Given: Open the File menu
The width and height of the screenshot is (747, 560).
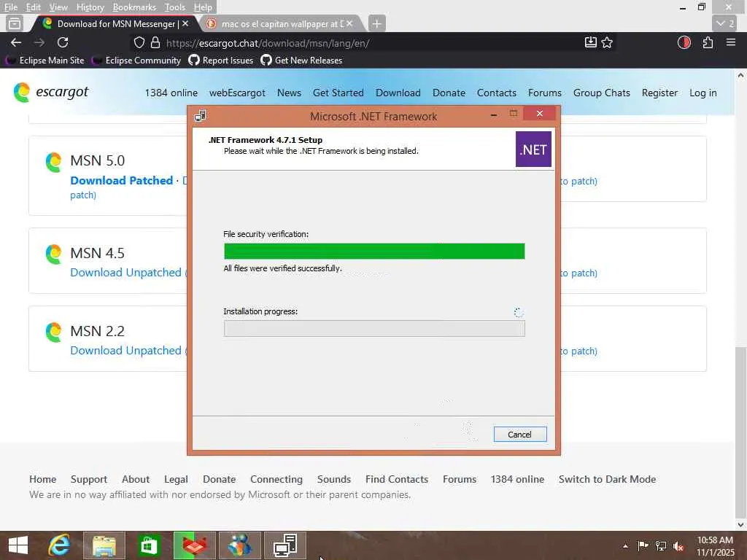Looking at the screenshot, I should 10,7.
